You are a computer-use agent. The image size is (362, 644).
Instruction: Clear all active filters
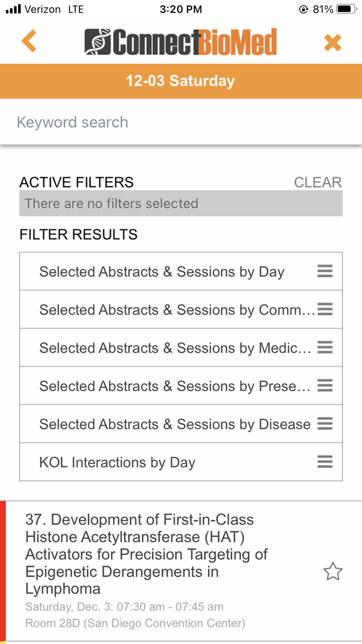pyautogui.click(x=317, y=182)
